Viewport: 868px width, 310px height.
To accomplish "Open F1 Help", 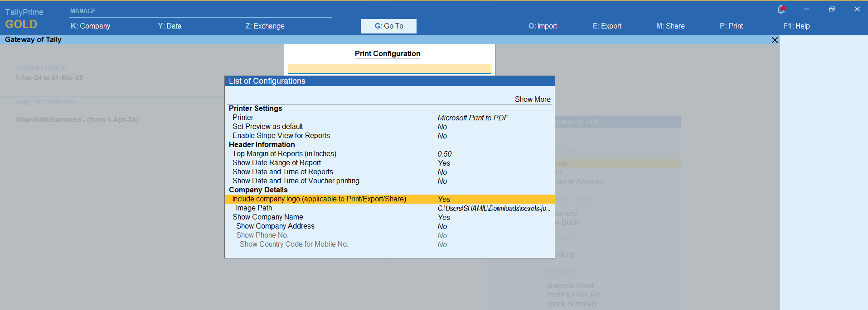I will 796,26.
